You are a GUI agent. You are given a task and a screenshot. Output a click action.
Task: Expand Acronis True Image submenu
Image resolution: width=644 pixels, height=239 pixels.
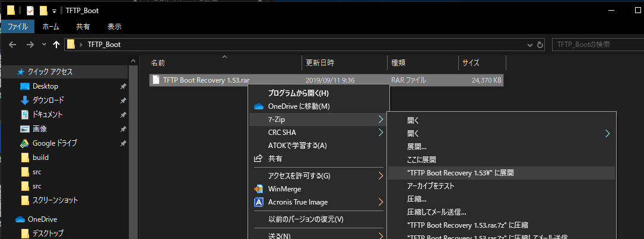pyautogui.click(x=318, y=202)
